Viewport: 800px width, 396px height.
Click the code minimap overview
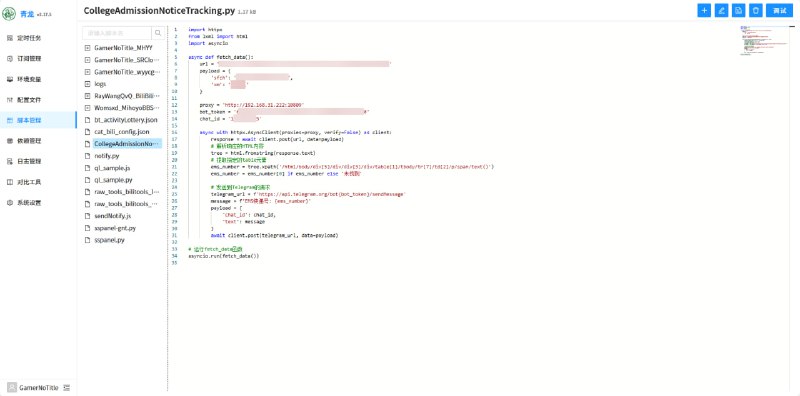tap(764, 41)
